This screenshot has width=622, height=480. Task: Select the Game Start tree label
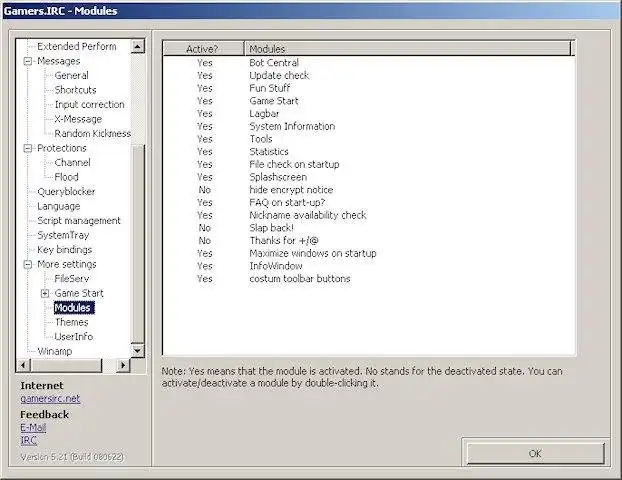(79, 294)
